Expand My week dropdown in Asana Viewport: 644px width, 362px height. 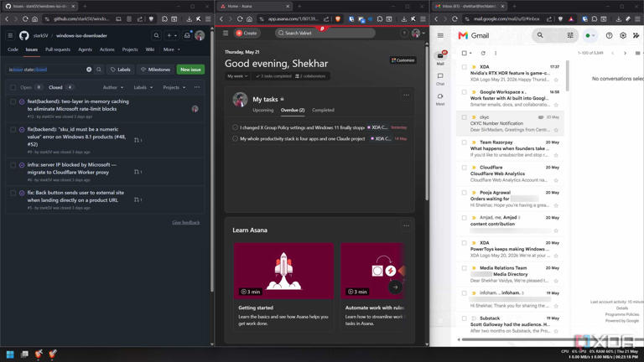click(237, 76)
